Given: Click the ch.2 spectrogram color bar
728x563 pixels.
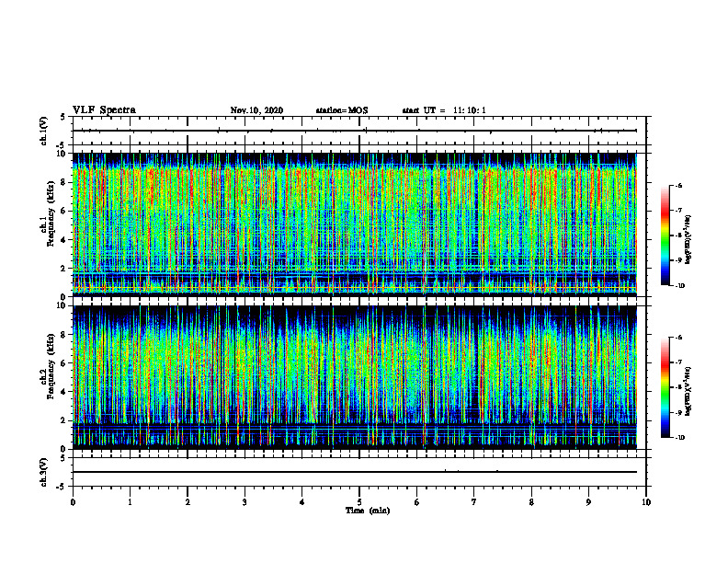Looking at the screenshot, I should (665, 387).
